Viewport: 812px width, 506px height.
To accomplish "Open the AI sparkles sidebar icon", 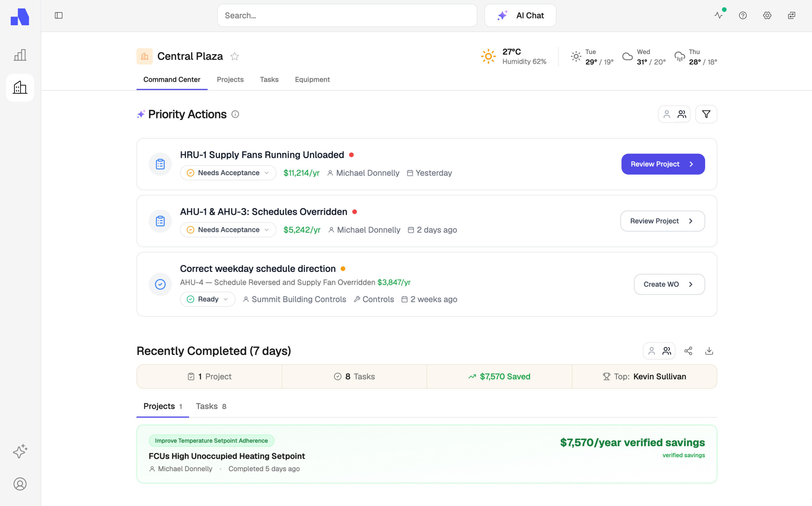I will click(x=20, y=451).
